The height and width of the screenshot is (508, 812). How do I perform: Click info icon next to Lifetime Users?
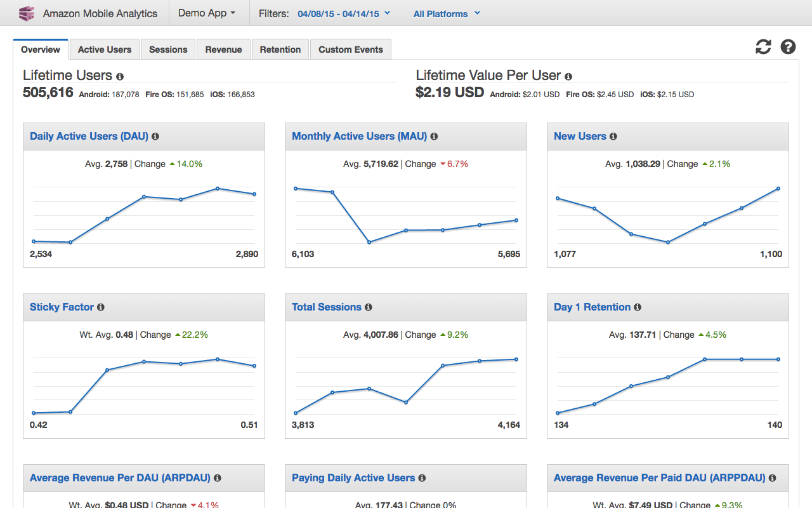coord(120,76)
